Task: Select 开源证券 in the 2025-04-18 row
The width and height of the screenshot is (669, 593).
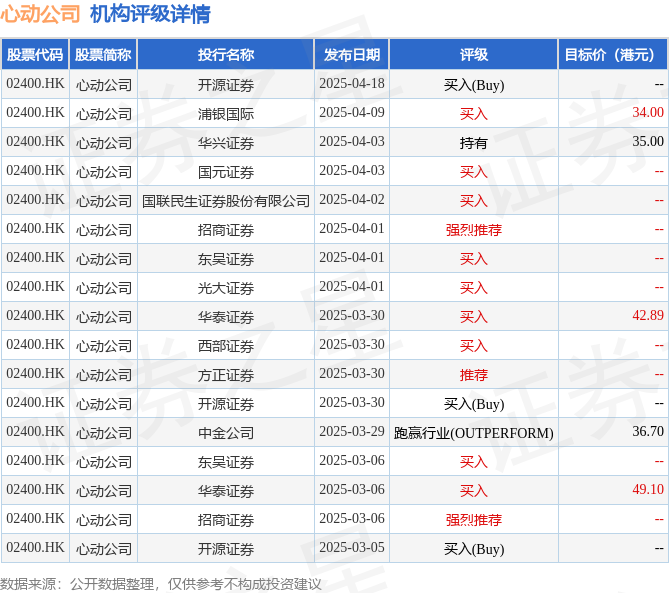Action: [226, 85]
